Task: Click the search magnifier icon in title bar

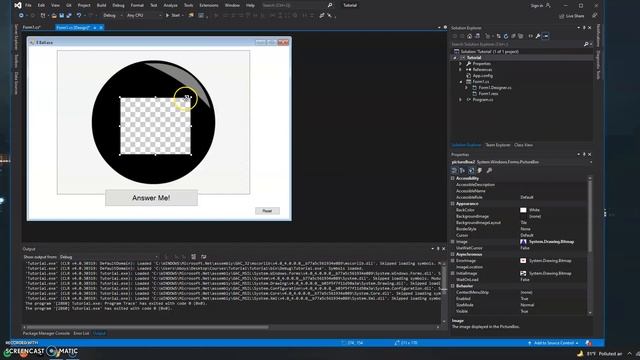Action: click(x=330, y=5)
